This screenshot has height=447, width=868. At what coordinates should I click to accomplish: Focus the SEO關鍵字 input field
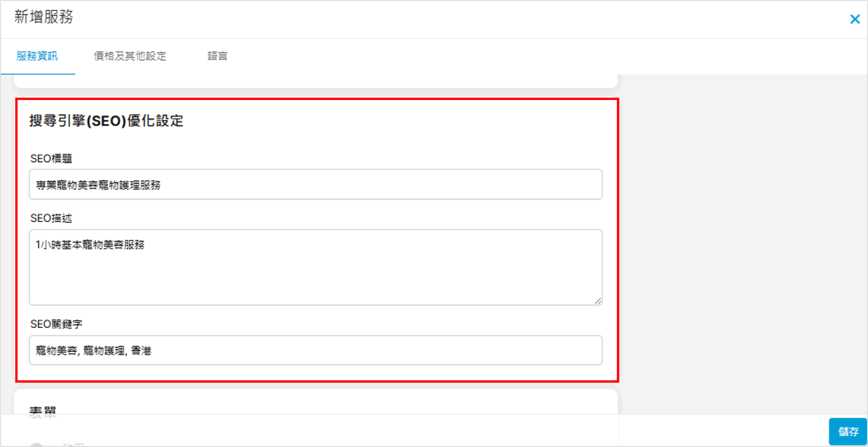(x=315, y=350)
